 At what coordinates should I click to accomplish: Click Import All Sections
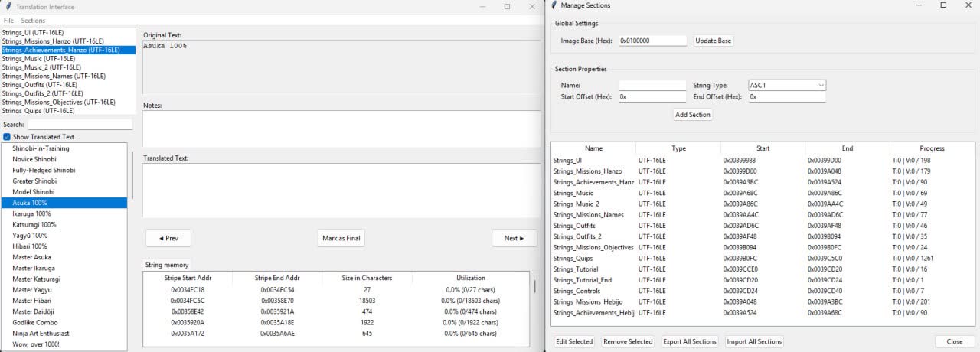(x=754, y=341)
